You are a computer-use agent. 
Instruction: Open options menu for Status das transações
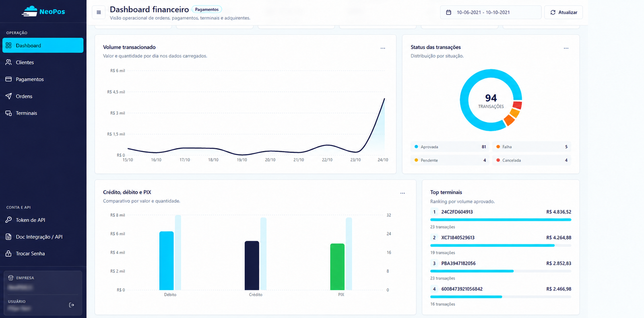(566, 48)
